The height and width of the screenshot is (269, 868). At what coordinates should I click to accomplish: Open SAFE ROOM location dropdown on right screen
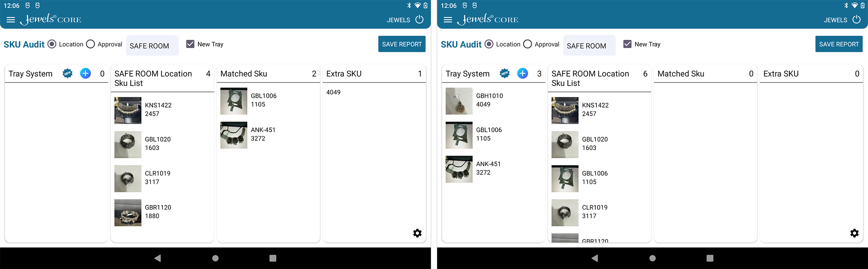click(589, 46)
